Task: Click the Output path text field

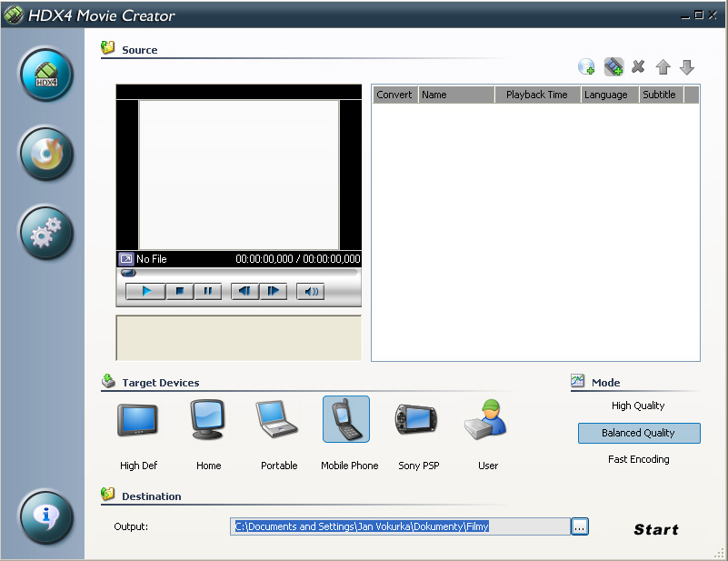Action: (400, 526)
